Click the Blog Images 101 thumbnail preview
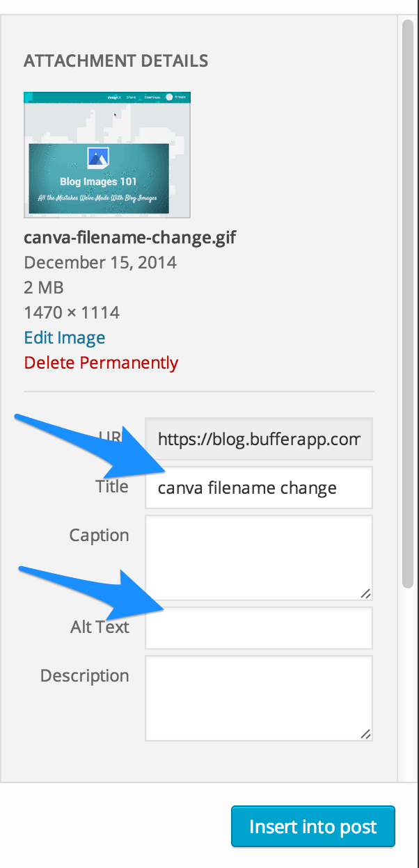 click(106, 154)
